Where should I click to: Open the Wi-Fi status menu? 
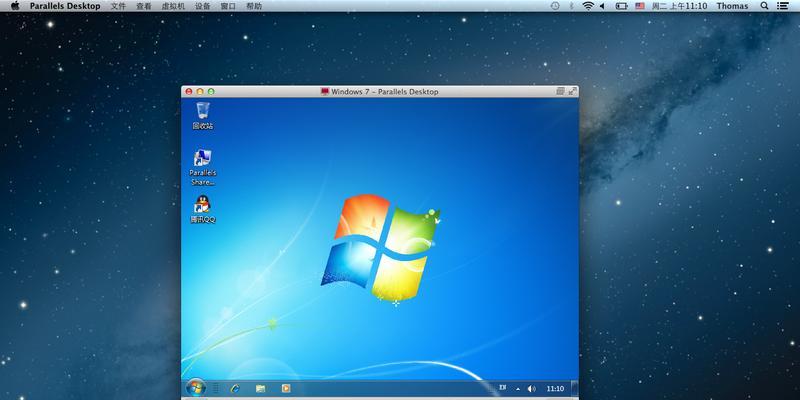588,6
